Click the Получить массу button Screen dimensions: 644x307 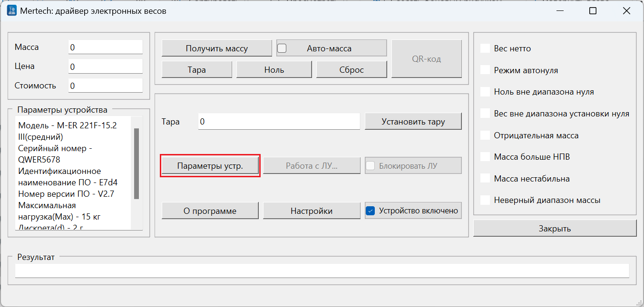pyautogui.click(x=217, y=48)
